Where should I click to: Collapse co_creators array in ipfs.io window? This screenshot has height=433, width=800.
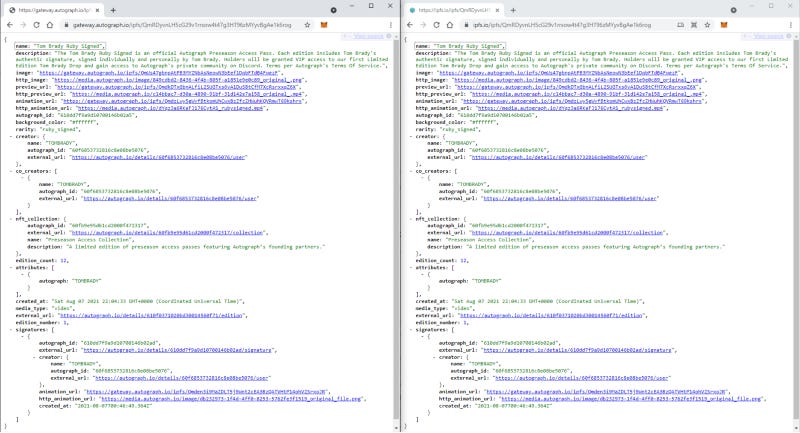coord(411,171)
